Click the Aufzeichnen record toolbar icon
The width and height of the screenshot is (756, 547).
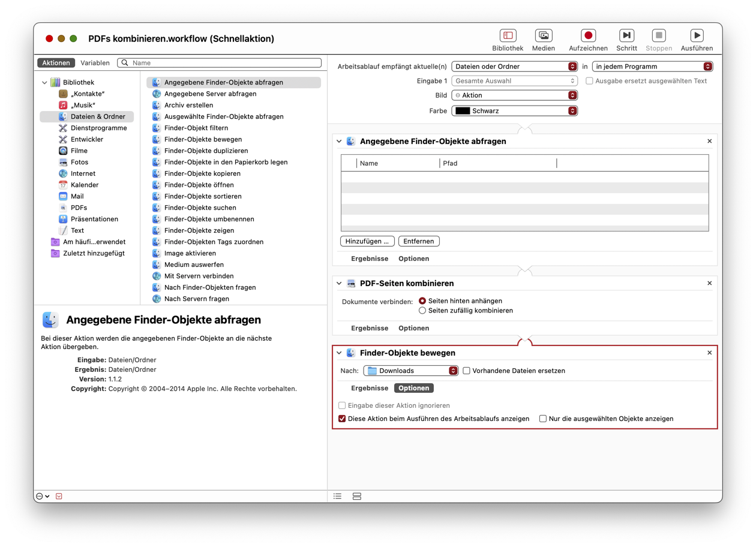tap(588, 36)
